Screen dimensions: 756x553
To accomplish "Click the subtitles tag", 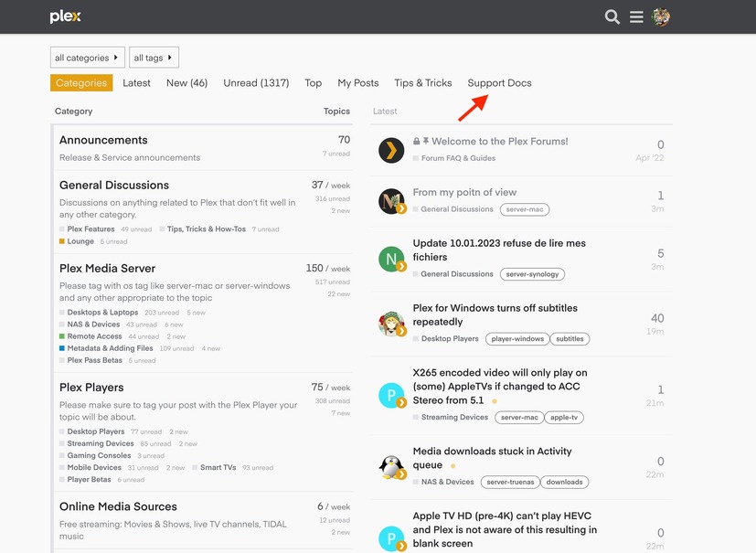I will (x=570, y=339).
